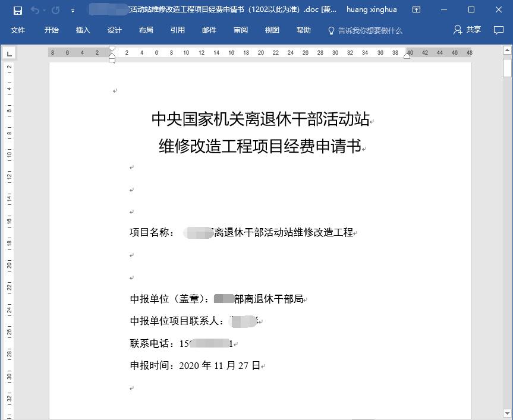Go to the 审阅 tab
The image size is (513, 420).
coord(241,30)
